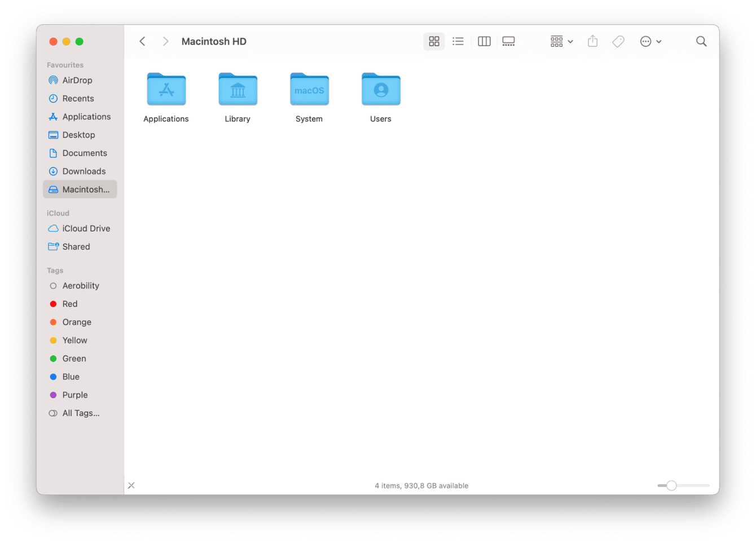
Task: Select iCloud Drive in the sidebar
Action: click(83, 228)
